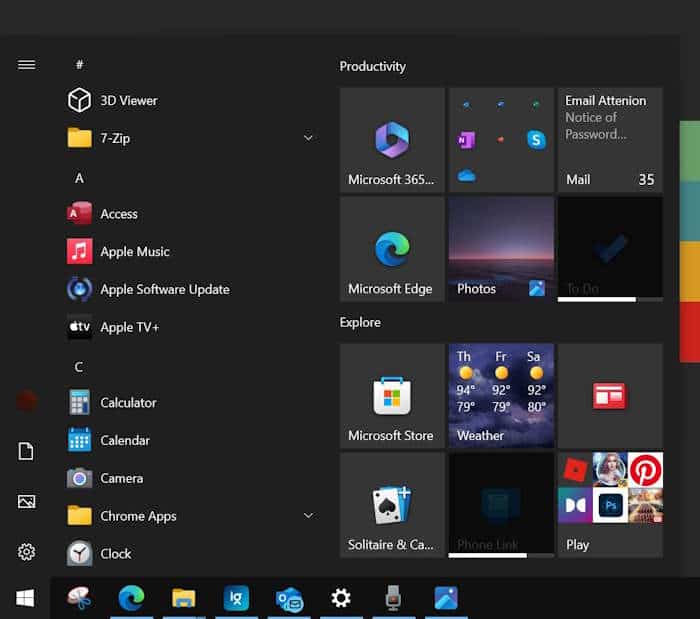700x619 pixels.
Task: Open the Mail live tile
Action: (x=610, y=140)
